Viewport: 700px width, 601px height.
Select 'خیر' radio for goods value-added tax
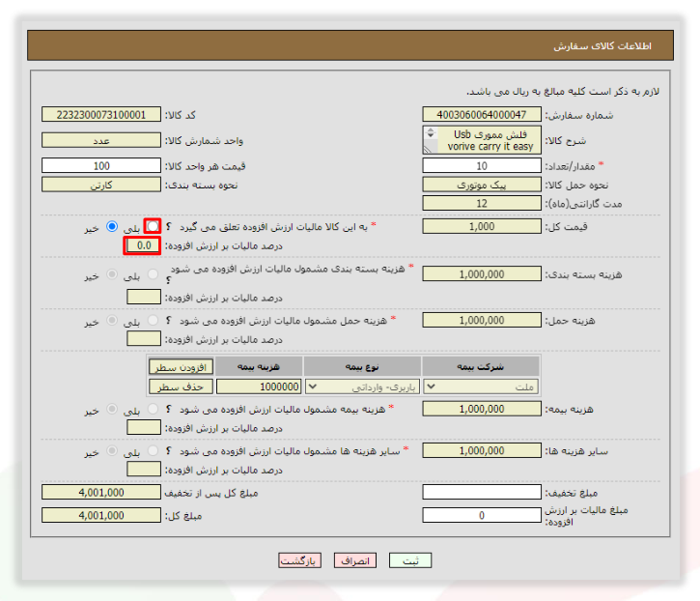(112, 226)
